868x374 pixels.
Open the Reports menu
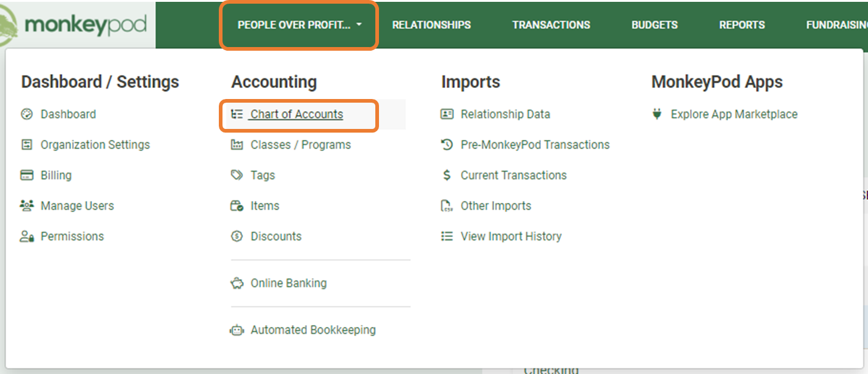[742, 25]
